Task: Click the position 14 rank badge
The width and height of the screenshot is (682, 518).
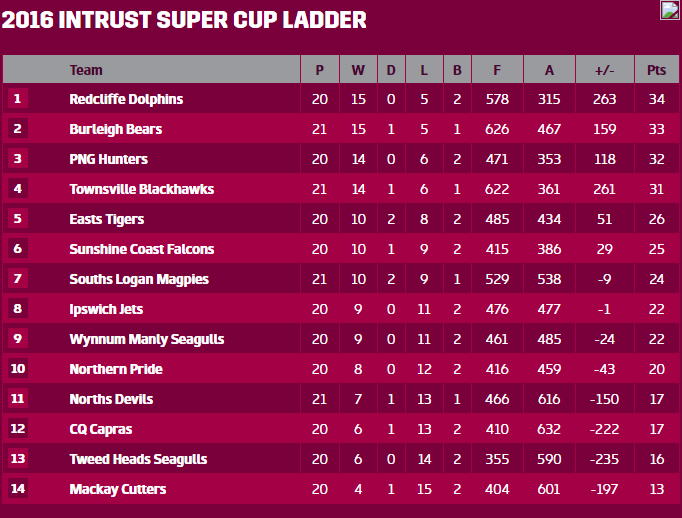Action: pyautogui.click(x=17, y=489)
